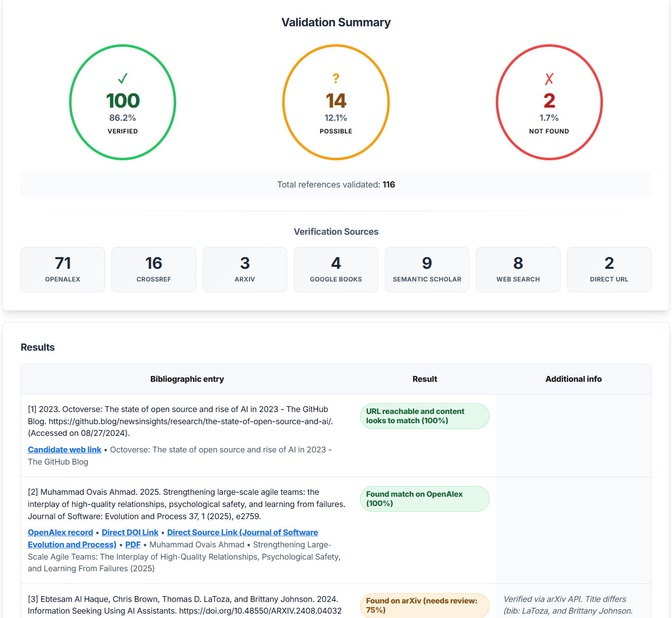The image size is (672, 618).
Task: Click the OpenAlex verification source counter
Action: click(62, 269)
